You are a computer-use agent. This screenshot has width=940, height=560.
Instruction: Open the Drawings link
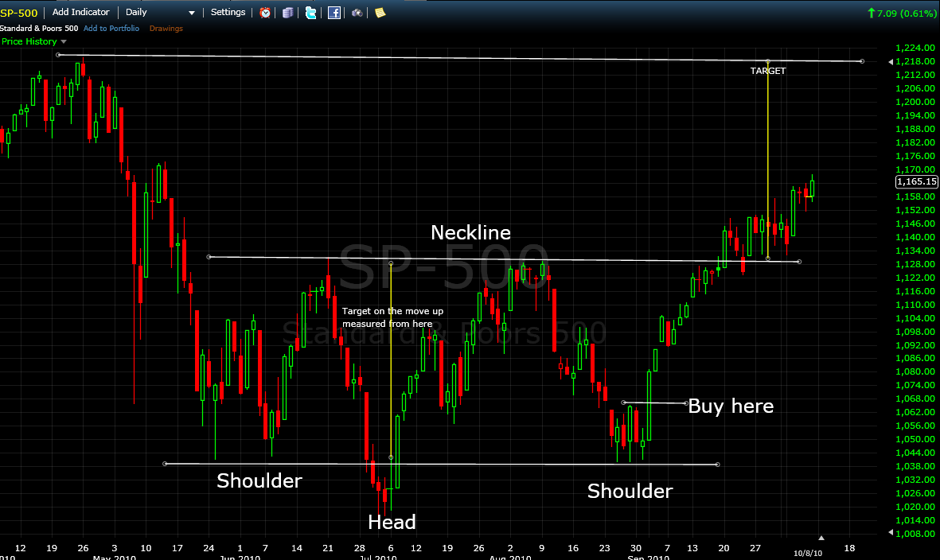[x=166, y=28]
